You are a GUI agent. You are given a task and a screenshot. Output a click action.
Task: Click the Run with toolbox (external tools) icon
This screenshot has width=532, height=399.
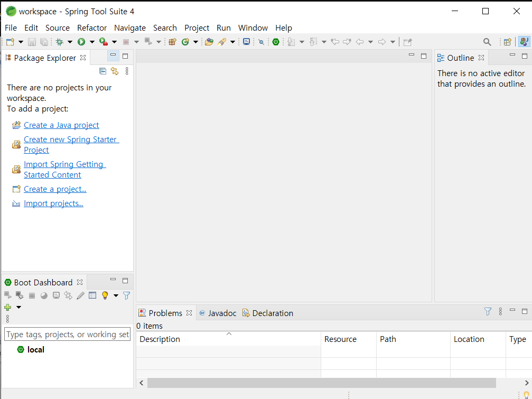(x=104, y=42)
